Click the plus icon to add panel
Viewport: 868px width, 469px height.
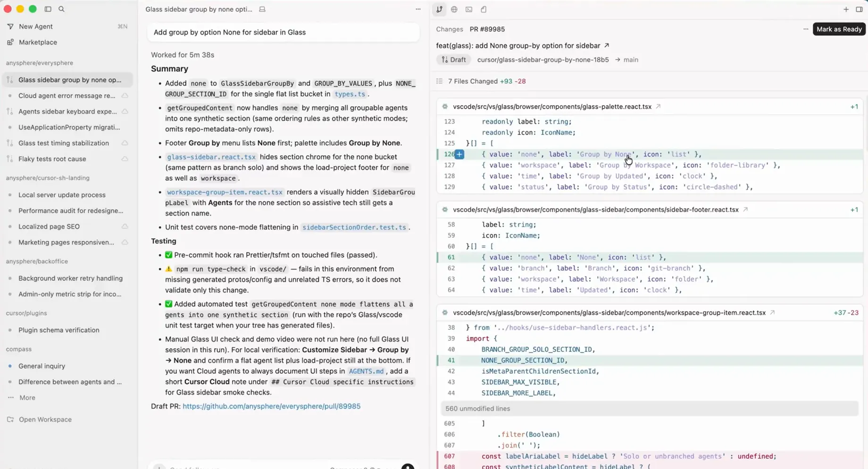[845, 9]
